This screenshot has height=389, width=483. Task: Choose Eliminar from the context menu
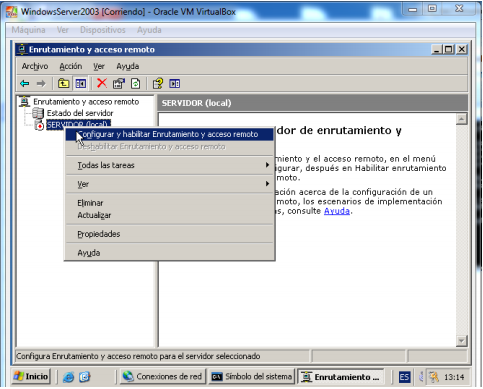pos(170,203)
